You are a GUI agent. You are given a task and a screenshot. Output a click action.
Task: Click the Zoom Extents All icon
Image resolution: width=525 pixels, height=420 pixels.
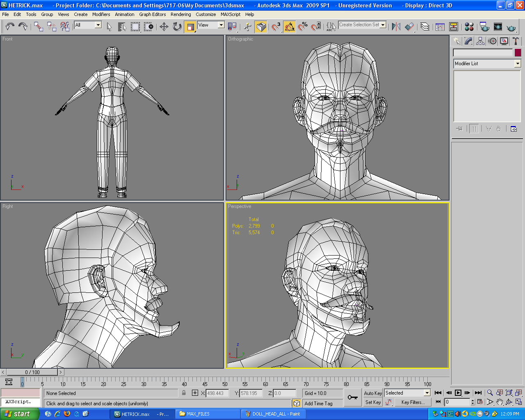(x=509, y=393)
